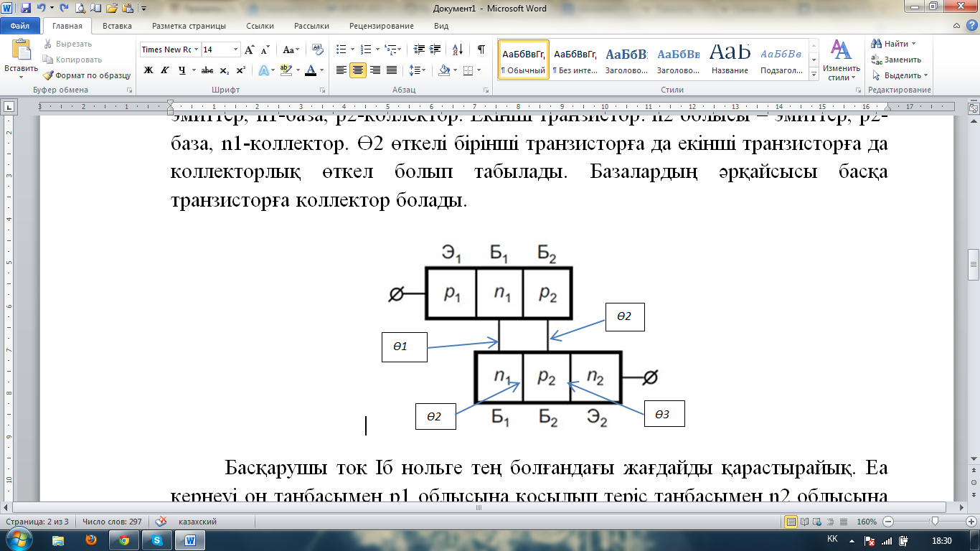
Task: Open the Вид tab
Action: coord(441,26)
